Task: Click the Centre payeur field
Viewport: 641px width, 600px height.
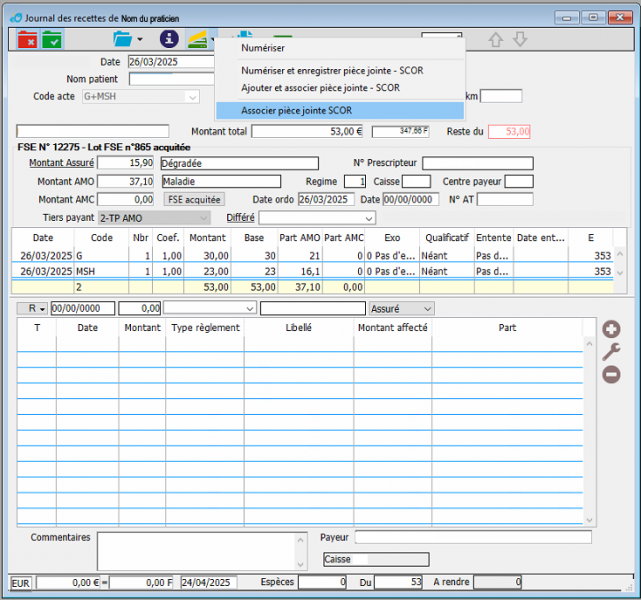Action: coord(519,181)
